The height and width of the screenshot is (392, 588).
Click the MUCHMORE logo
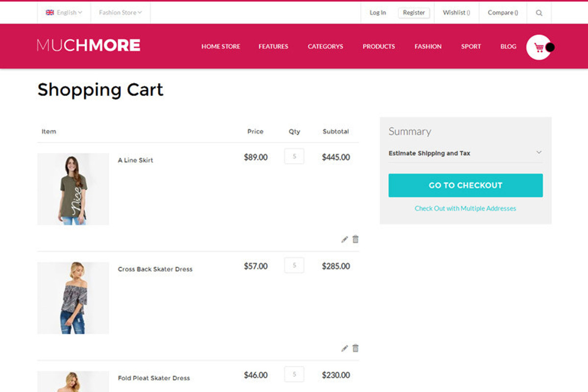pyautogui.click(x=88, y=46)
